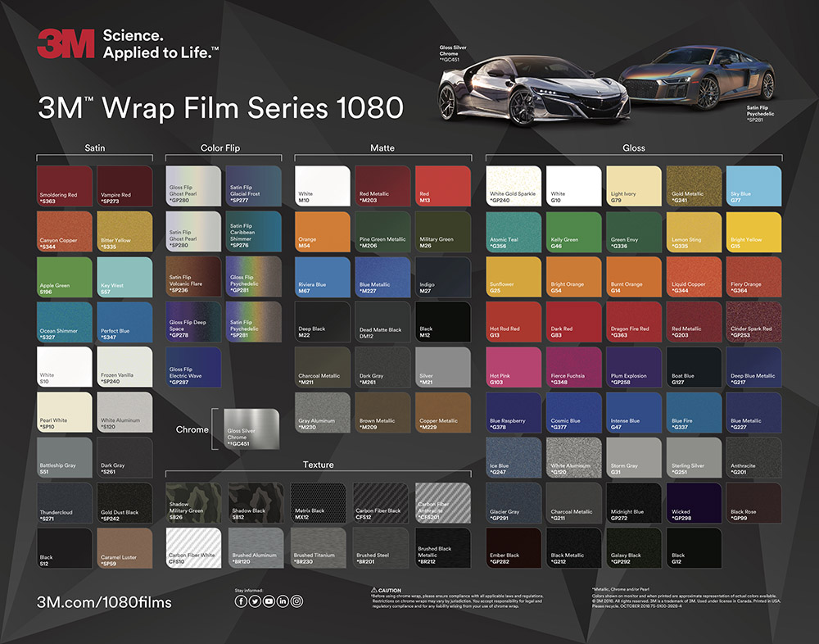
Task: Click the Wrap Film Series 1080 title
Action: (x=220, y=107)
